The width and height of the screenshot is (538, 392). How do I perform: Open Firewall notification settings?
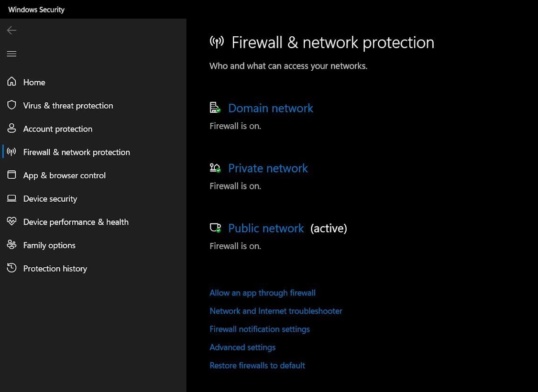pyautogui.click(x=260, y=329)
